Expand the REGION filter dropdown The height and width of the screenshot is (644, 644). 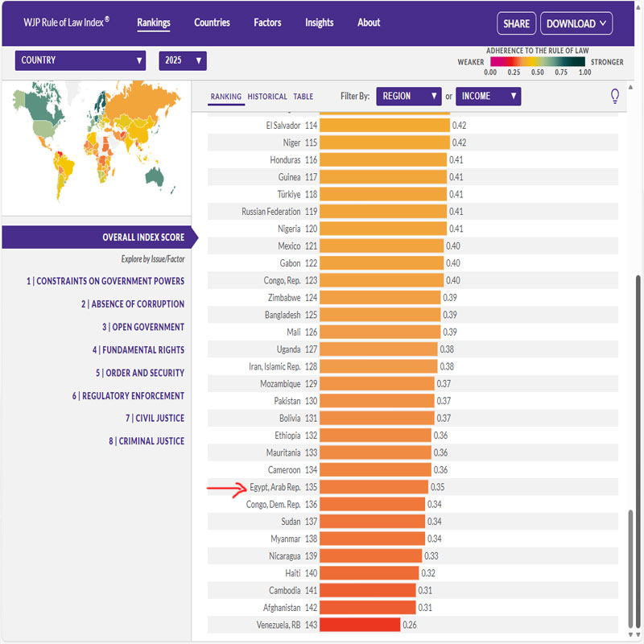click(x=408, y=97)
